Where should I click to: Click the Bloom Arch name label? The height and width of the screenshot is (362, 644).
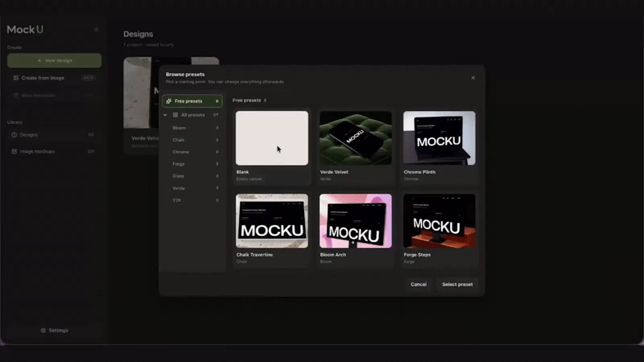click(333, 255)
